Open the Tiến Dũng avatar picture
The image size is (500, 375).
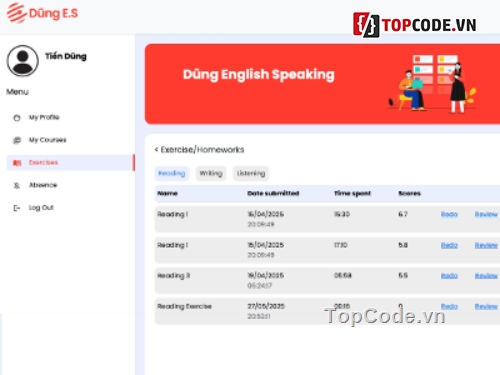[23, 61]
